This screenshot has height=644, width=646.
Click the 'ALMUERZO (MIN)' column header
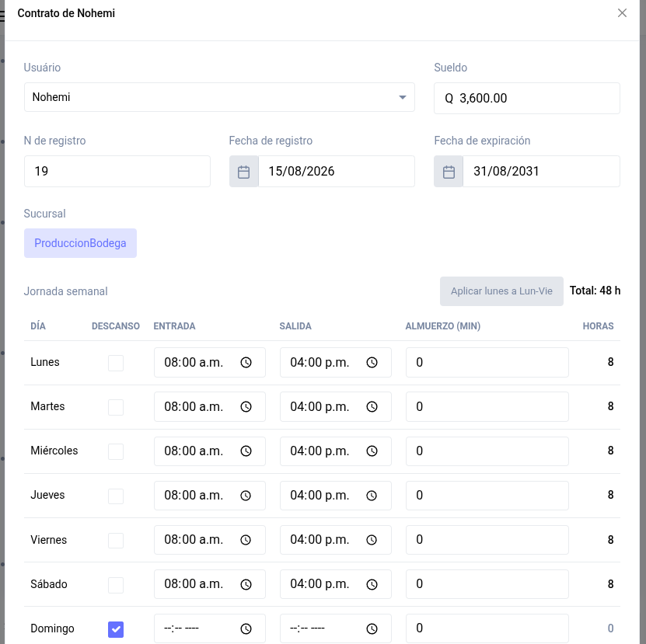[x=443, y=326]
